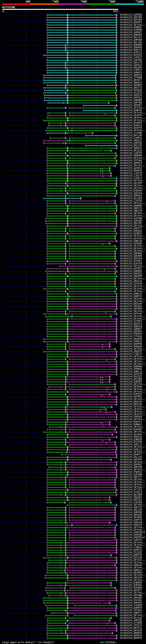Select hit label UniRef100_Q66PX6

point(131,638)
